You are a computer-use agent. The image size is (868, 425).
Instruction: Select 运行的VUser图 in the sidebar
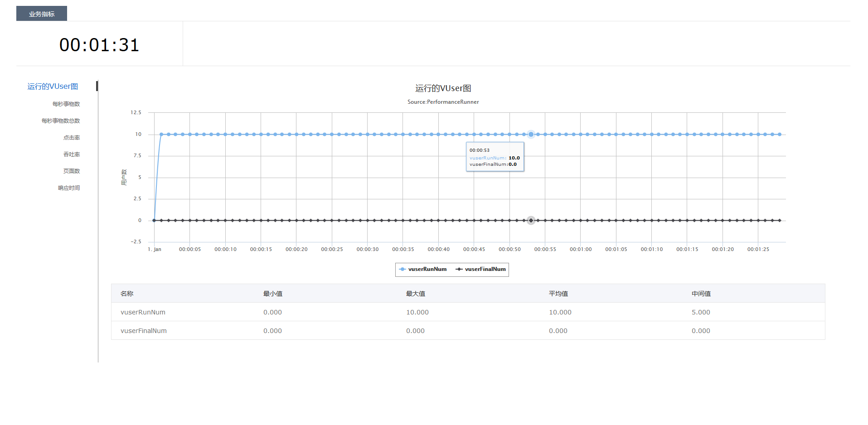tap(53, 87)
